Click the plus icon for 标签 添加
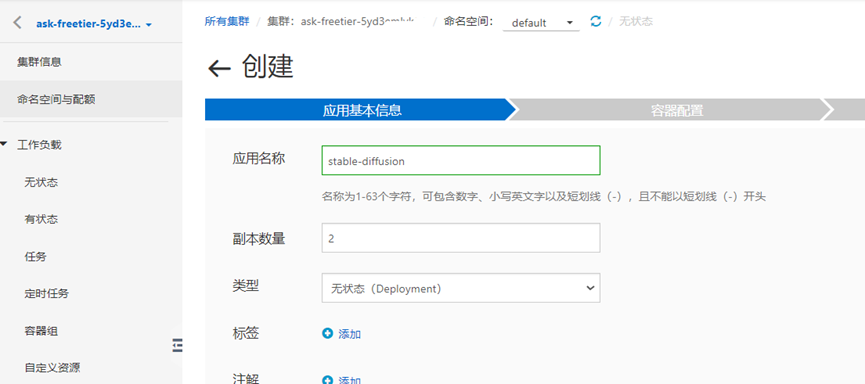This screenshot has width=865, height=384. point(328,333)
